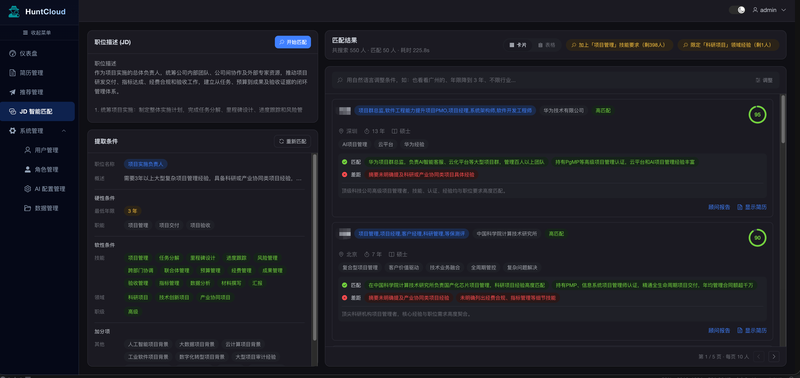Select the JD 智能匹配 menu item
This screenshot has width=800, height=378.
point(37,111)
